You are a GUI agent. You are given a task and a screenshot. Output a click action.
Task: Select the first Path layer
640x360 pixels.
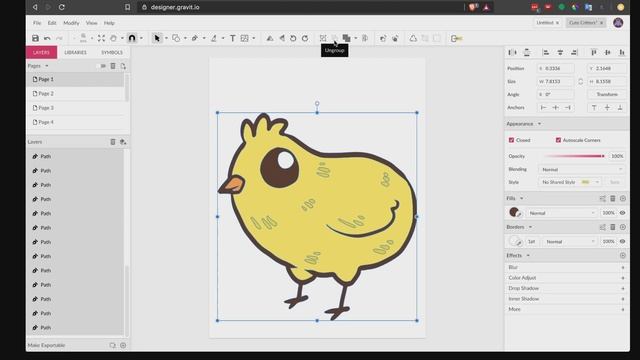76,156
